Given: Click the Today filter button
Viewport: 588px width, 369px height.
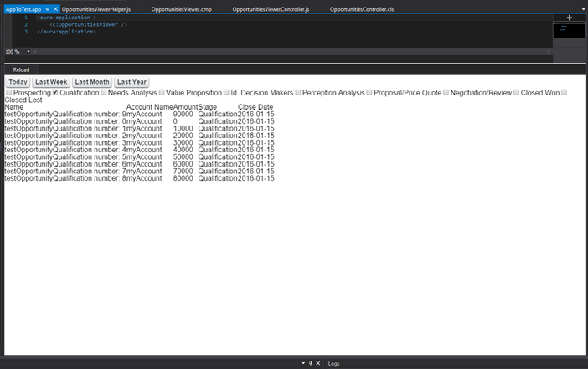Looking at the screenshot, I should click(18, 82).
